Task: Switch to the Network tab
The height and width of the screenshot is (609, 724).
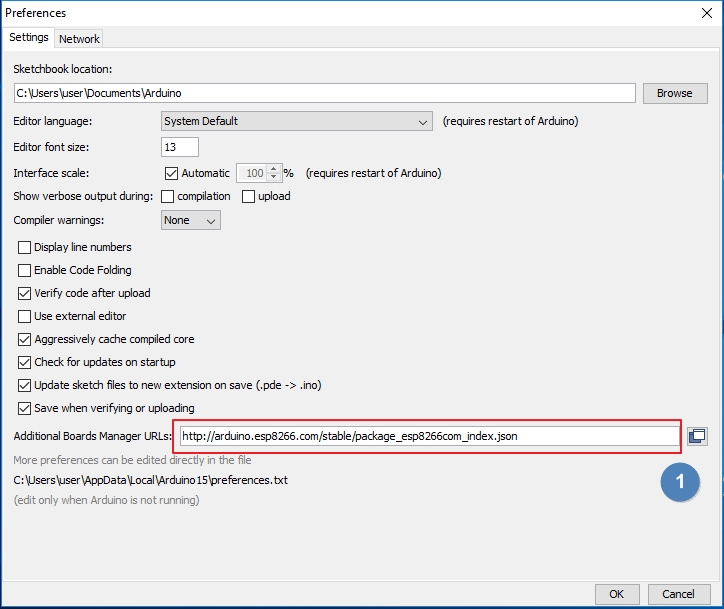Action: [x=79, y=38]
